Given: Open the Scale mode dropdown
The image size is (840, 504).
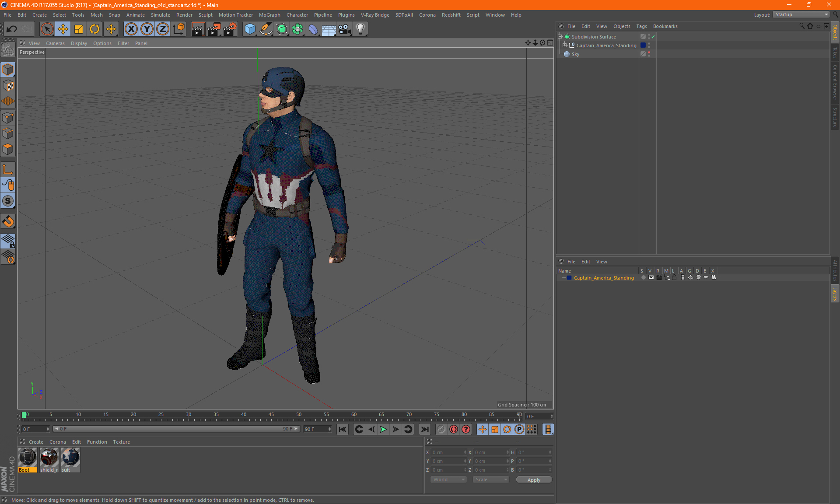Looking at the screenshot, I should 491,479.
